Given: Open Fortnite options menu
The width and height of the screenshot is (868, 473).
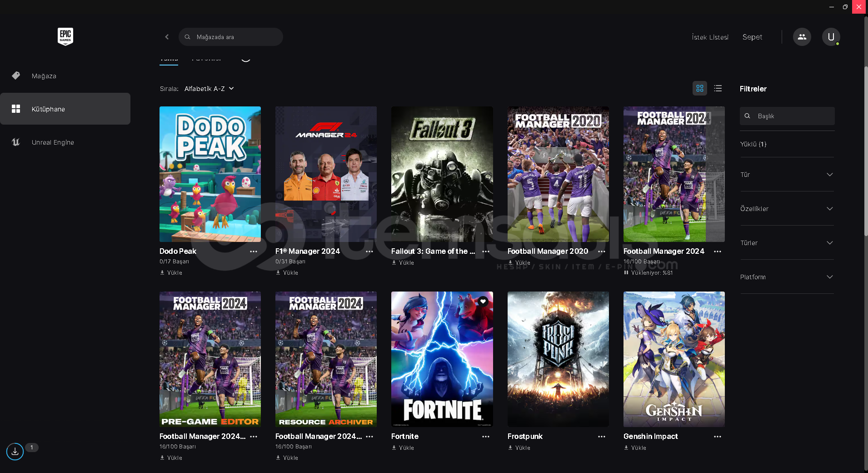Looking at the screenshot, I should tap(486, 437).
